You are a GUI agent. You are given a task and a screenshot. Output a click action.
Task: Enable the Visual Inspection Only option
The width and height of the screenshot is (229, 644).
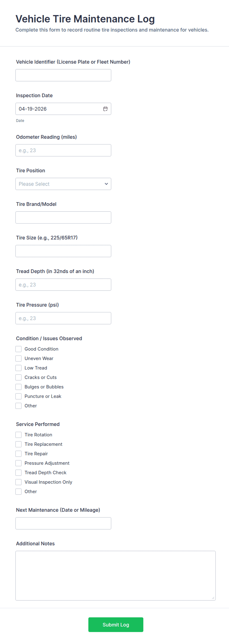[x=18, y=482]
